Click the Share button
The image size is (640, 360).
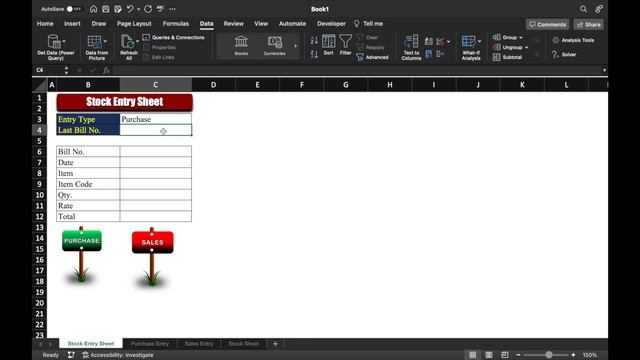pos(589,24)
